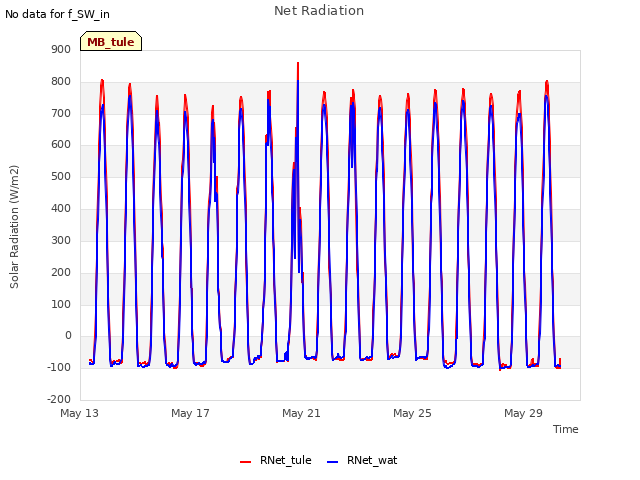Click the MB_tule site label
This screenshot has width=640, height=480.
111,42
